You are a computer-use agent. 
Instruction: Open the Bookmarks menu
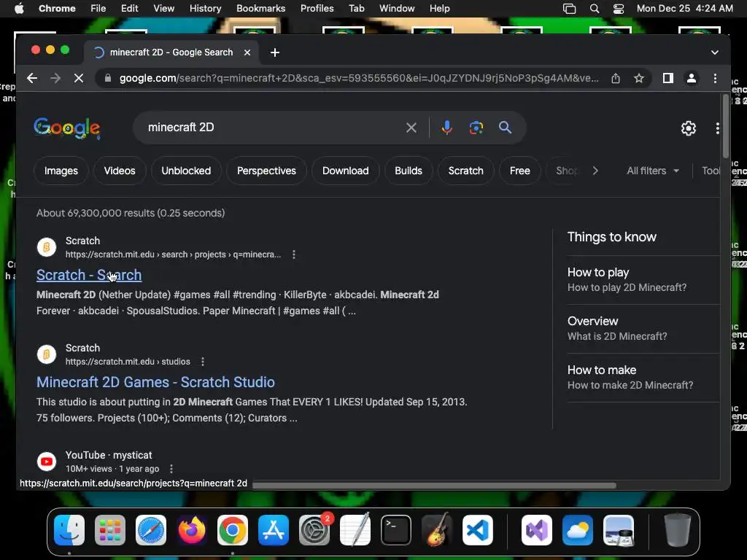pyautogui.click(x=260, y=9)
